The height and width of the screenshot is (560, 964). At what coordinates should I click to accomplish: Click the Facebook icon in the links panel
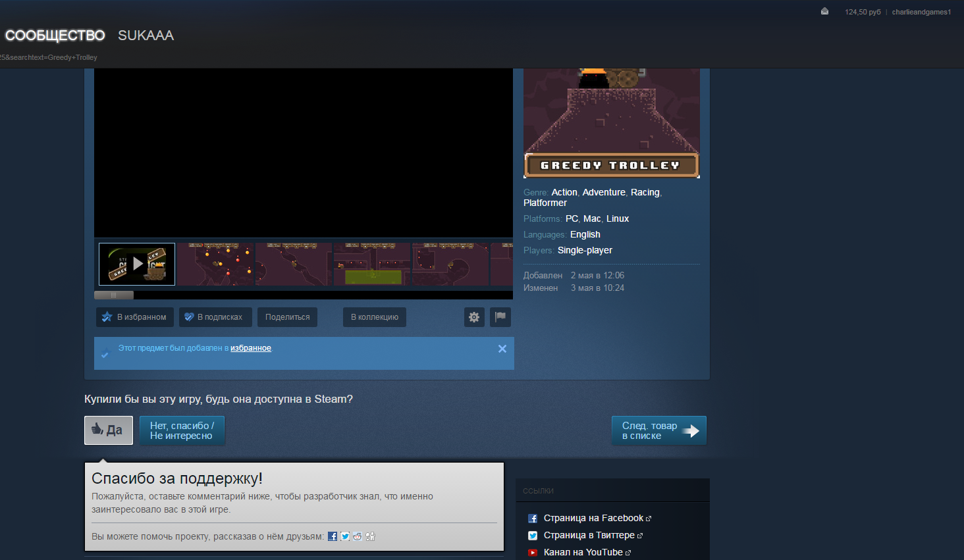533,519
